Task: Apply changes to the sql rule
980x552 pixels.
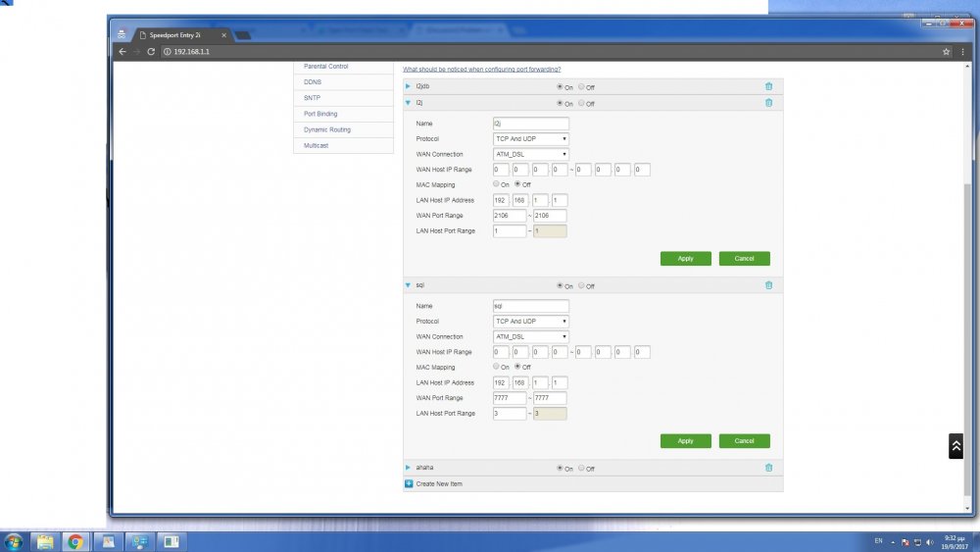Action: coord(685,441)
